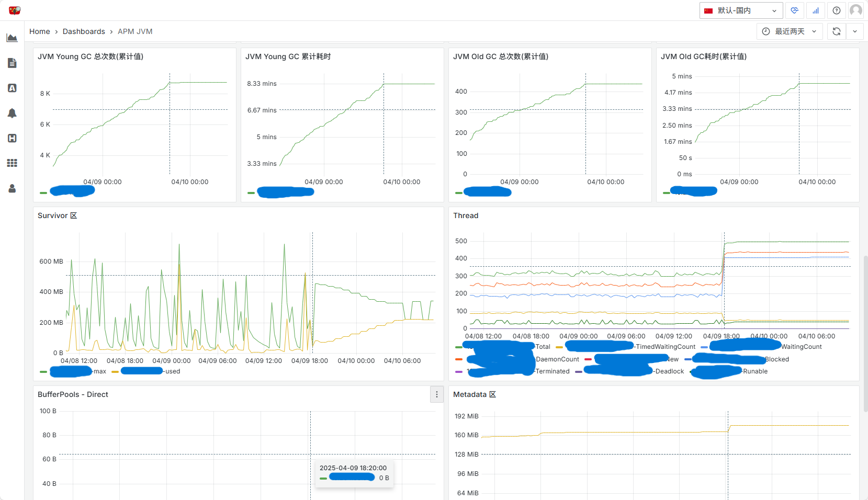Refresh the dashboard with the refresh icon

tap(836, 31)
